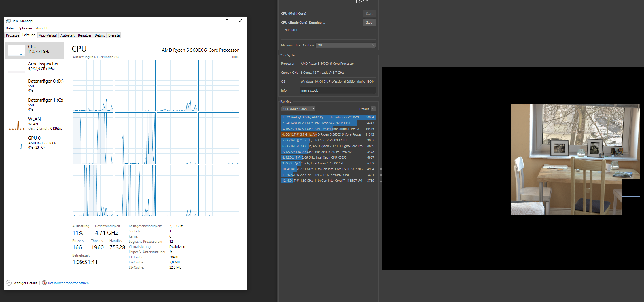Open the Minimum Test Duration dropdown
Image resolution: width=644 pixels, height=302 pixels.
pos(346,45)
